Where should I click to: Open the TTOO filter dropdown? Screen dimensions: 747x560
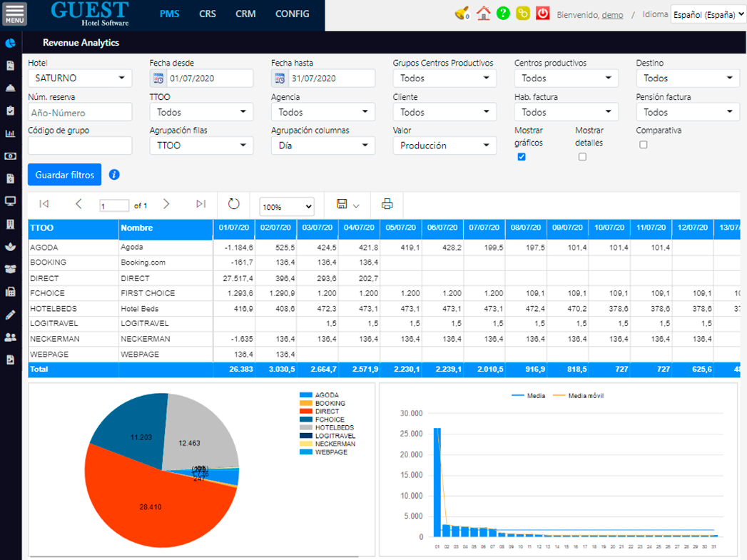point(201,112)
